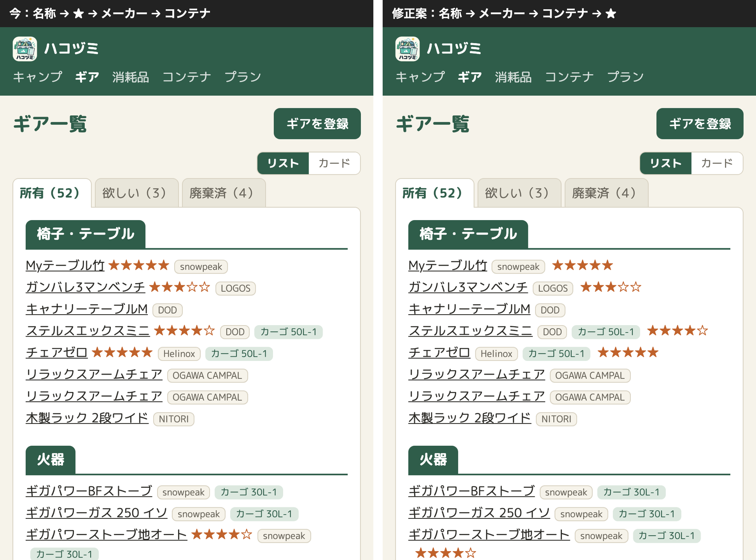756x560 pixels.
Task: Open ギガパワーガス 250 イソ link in right panel
Action: [x=479, y=513]
